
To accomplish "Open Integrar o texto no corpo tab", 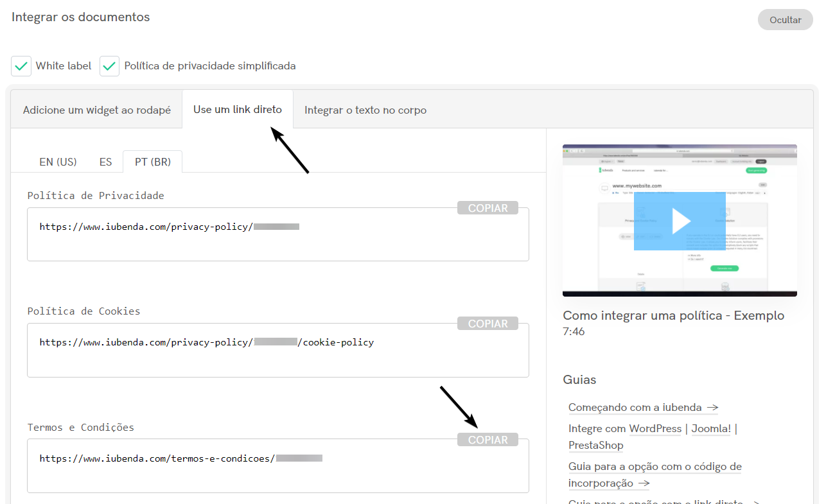I will coord(365,110).
